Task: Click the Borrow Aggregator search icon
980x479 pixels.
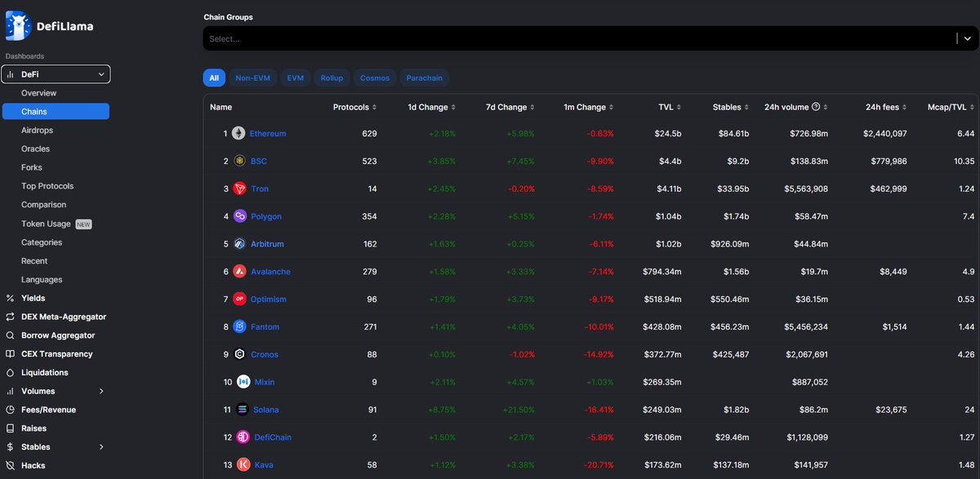Action: pyautogui.click(x=10, y=335)
